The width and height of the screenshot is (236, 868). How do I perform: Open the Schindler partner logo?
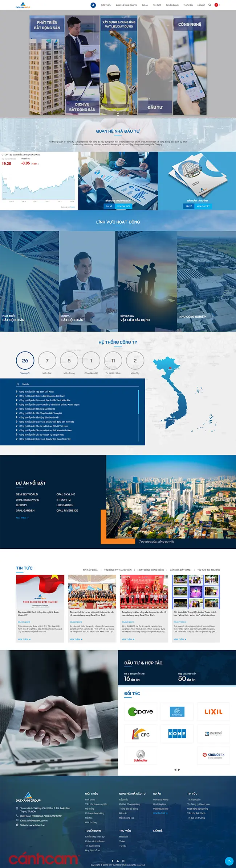pos(141,756)
